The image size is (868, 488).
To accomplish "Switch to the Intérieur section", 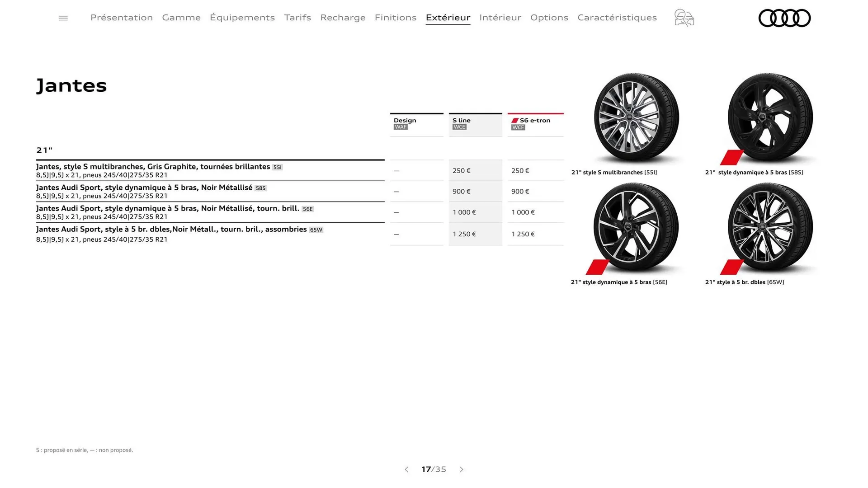I will (x=500, y=18).
